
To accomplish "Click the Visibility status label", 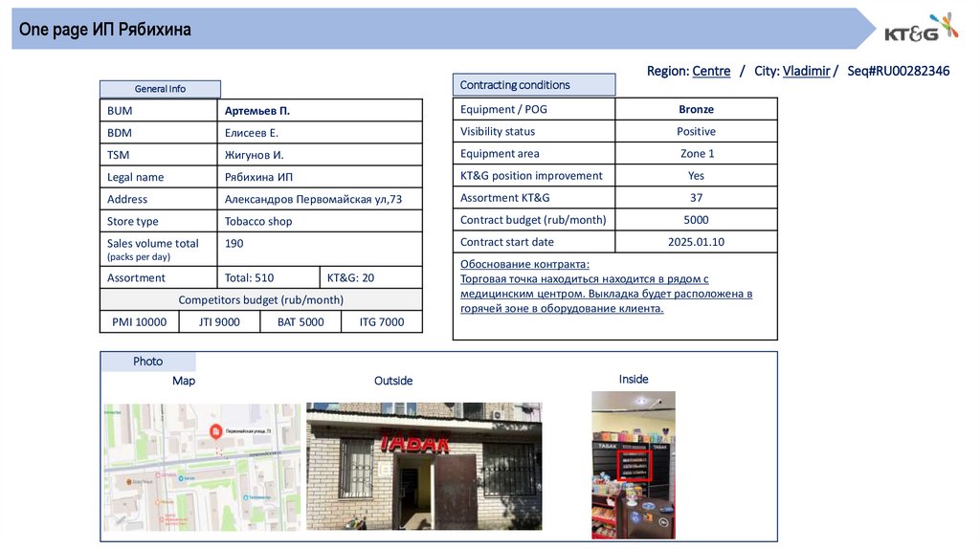I will [498, 131].
